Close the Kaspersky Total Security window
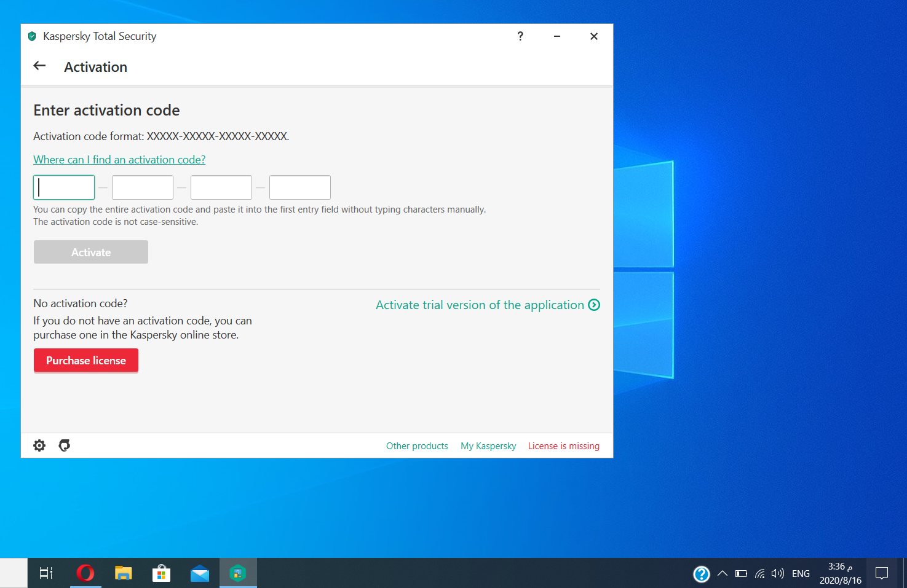907x588 pixels. click(594, 36)
